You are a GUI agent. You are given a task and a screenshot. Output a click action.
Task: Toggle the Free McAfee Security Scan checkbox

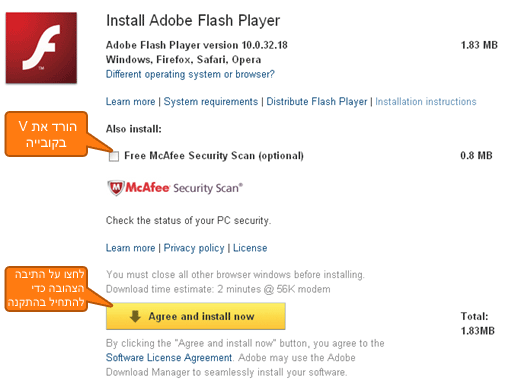pos(114,156)
